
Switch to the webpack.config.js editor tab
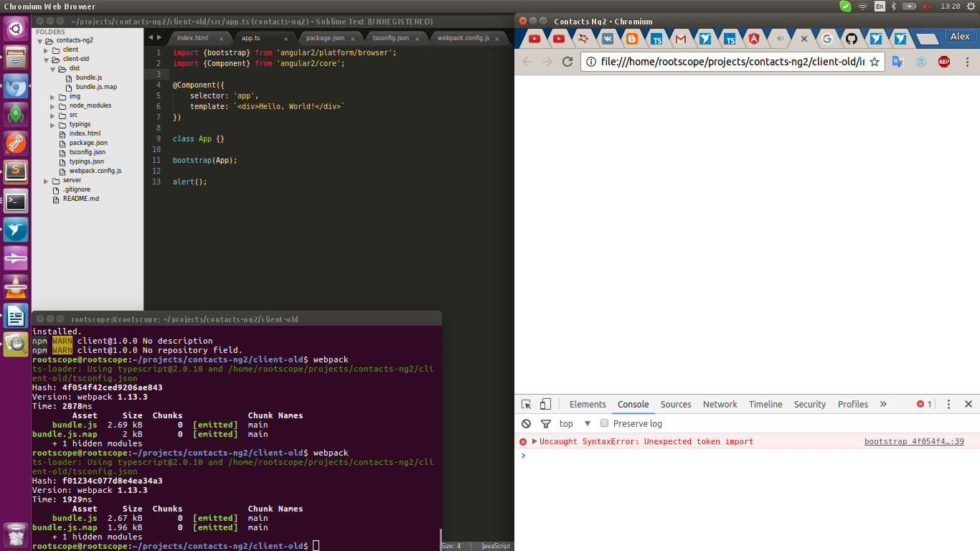[x=463, y=38]
